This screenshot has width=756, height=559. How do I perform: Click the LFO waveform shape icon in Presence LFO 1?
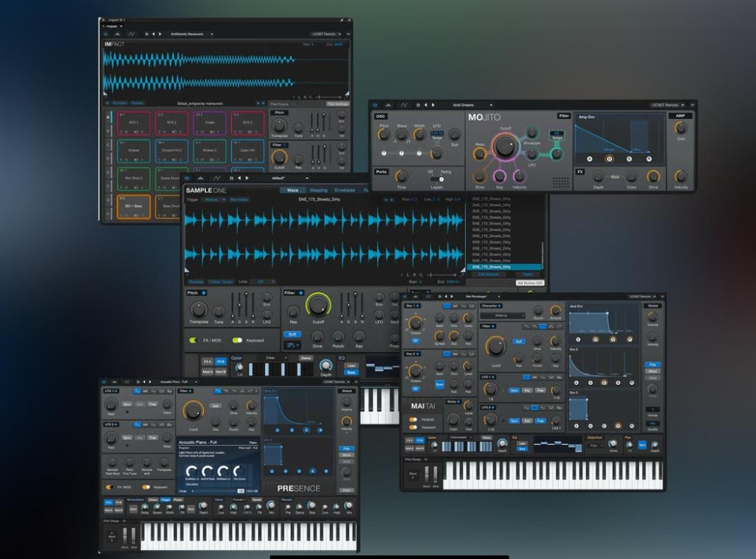coord(137,391)
